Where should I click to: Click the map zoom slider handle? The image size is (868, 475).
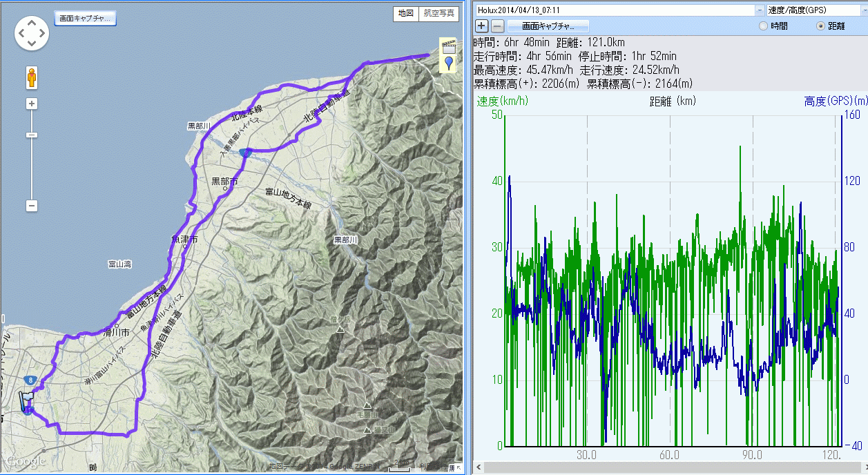tap(31, 135)
